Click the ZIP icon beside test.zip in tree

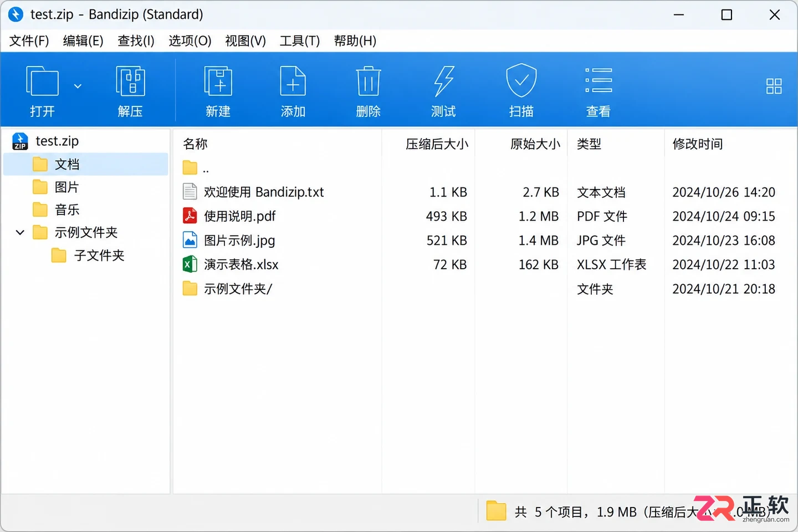coord(20,141)
